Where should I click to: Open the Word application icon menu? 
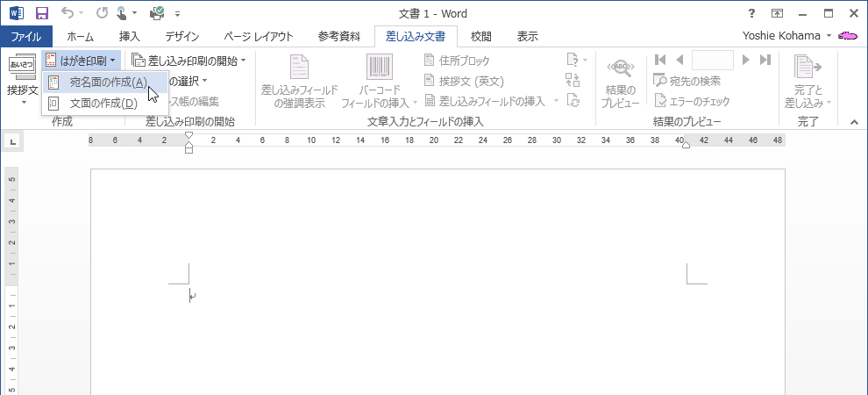point(17,13)
